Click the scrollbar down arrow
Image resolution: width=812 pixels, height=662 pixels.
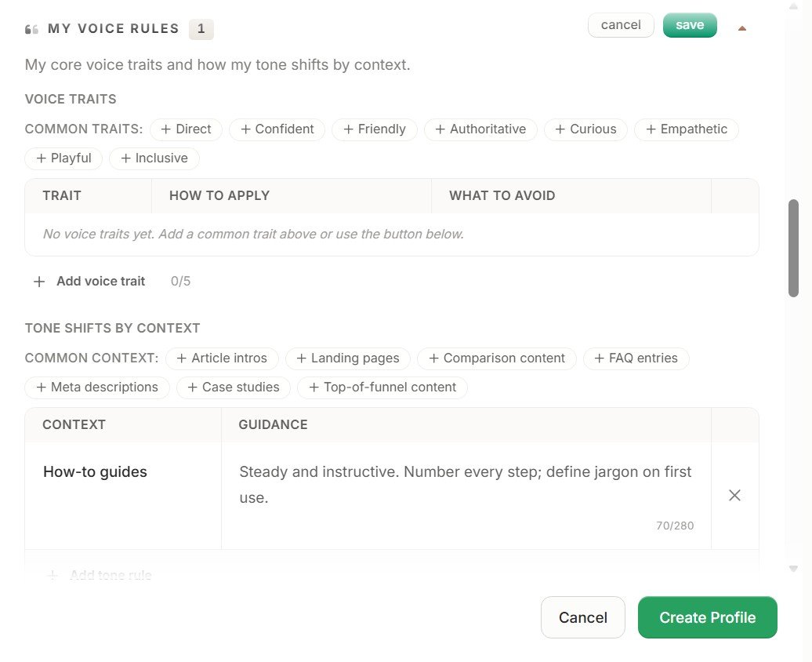tap(793, 569)
